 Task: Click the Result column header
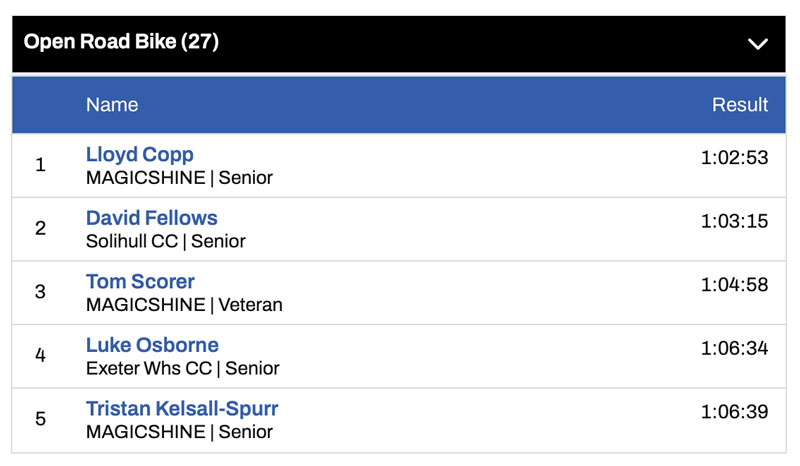[740, 104]
